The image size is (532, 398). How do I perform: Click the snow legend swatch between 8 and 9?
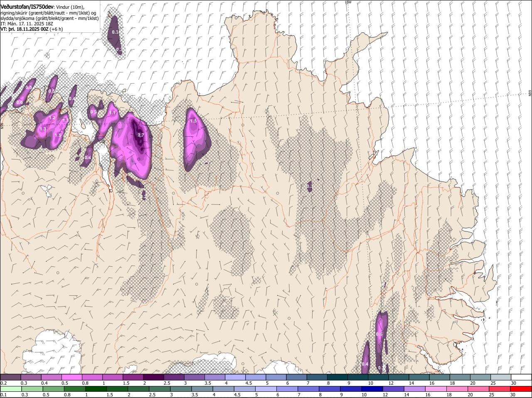pos(337,377)
